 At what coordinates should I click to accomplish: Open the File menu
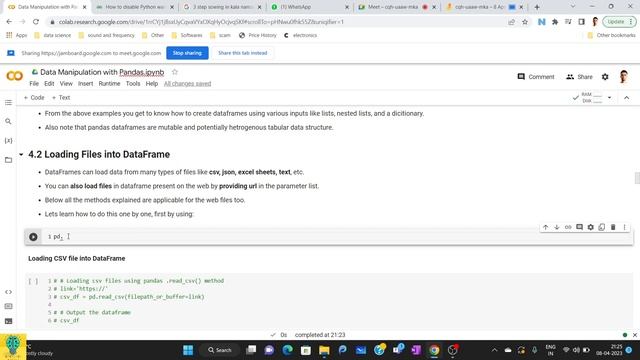click(x=34, y=84)
